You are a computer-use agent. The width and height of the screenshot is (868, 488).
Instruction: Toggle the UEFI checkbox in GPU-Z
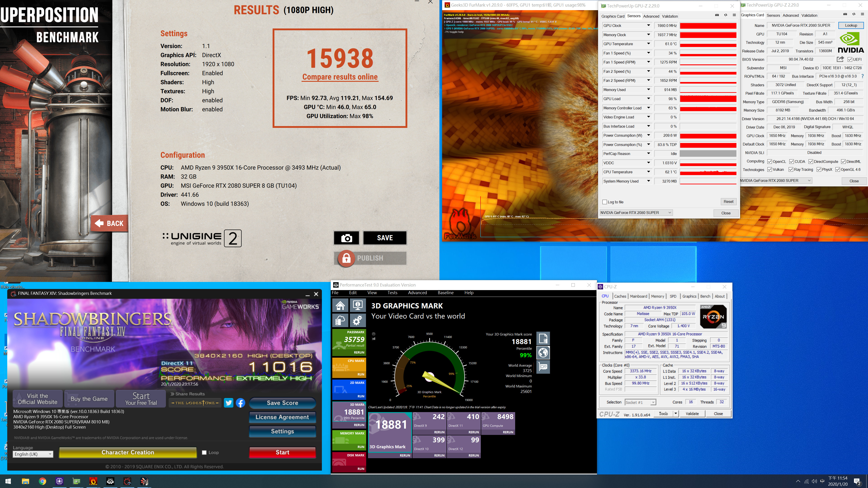point(850,59)
